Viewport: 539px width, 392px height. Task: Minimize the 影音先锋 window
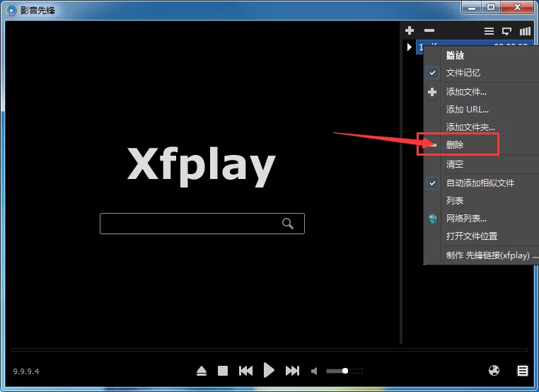472,8
